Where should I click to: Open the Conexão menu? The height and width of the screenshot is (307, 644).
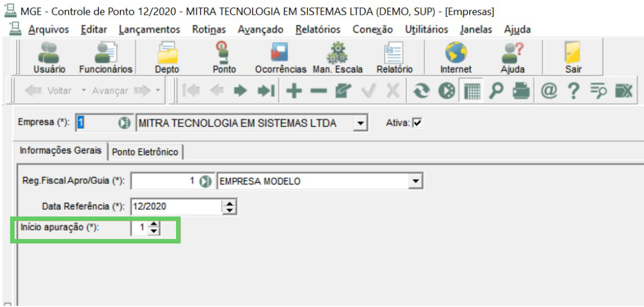click(x=372, y=30)
